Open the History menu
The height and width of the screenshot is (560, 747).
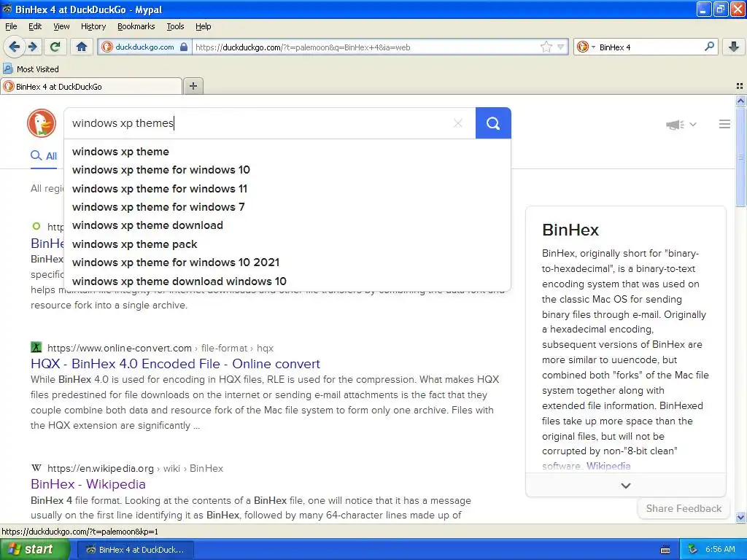pos(93,26)
